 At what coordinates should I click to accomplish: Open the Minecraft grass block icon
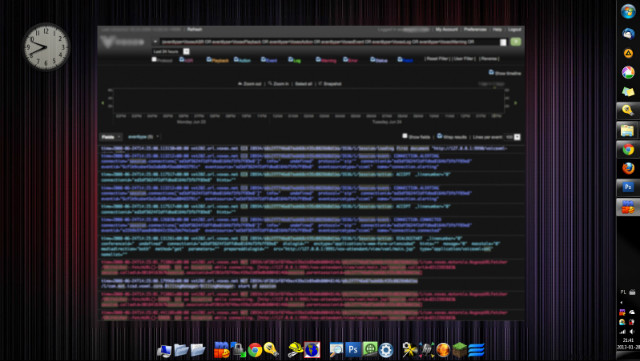(459, 350)
